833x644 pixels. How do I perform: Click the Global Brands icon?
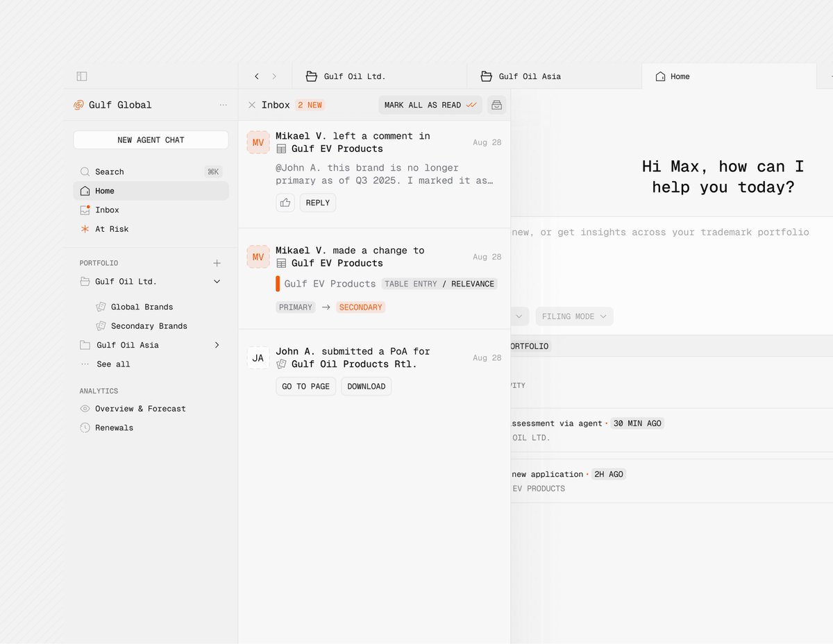pyautogui.click(x=101, y=307)
